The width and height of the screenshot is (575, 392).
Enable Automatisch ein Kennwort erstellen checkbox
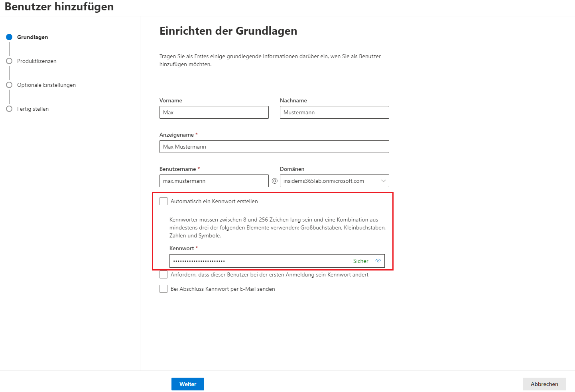point(163,201)
